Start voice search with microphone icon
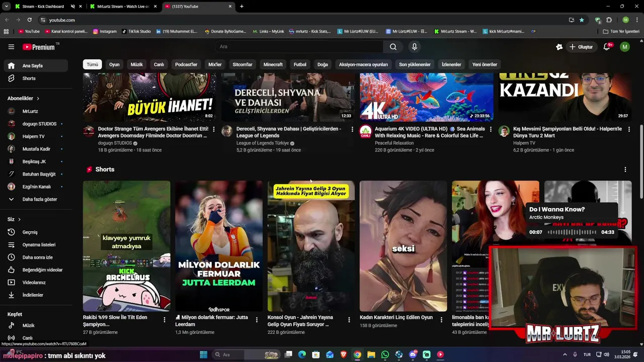The height and width of the screenshot is (362, 644). (414, 47)
